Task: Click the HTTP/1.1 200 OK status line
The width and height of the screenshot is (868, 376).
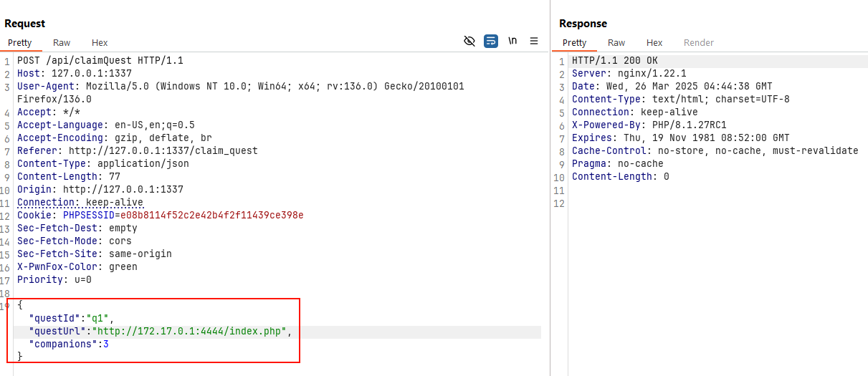Action: 615,61
